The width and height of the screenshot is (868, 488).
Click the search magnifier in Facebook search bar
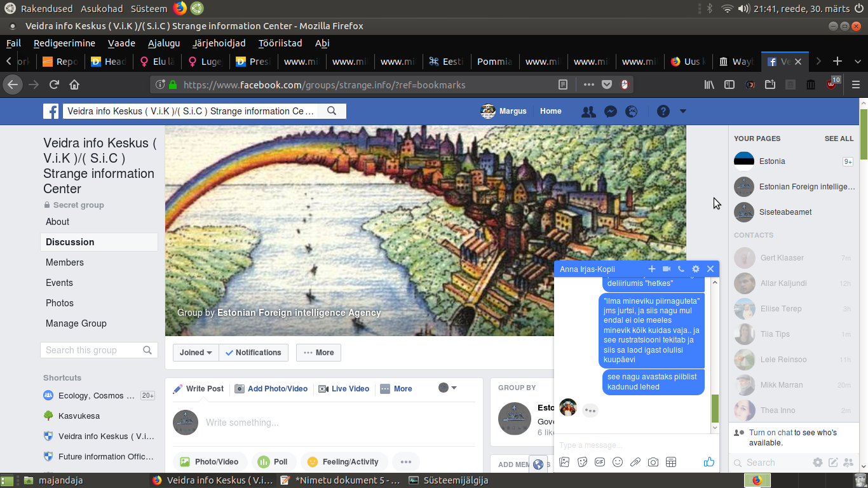pyautogui.click(x=332, y=111)
